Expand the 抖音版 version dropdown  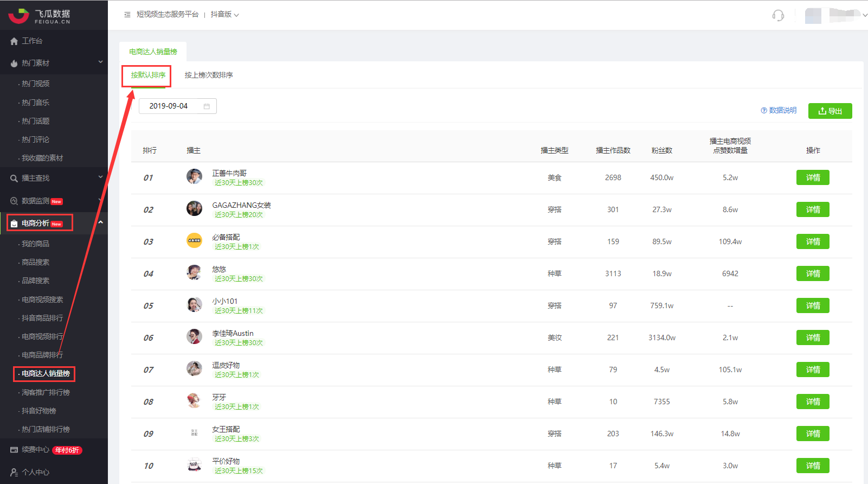[x=224, y=15]
